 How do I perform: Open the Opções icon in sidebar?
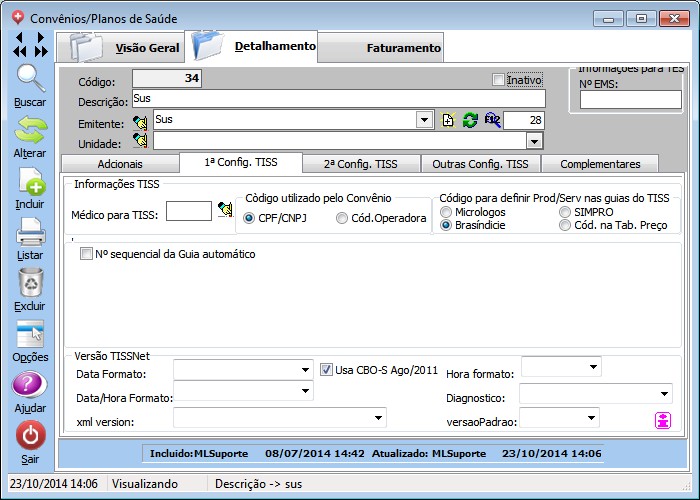[30, 335]
